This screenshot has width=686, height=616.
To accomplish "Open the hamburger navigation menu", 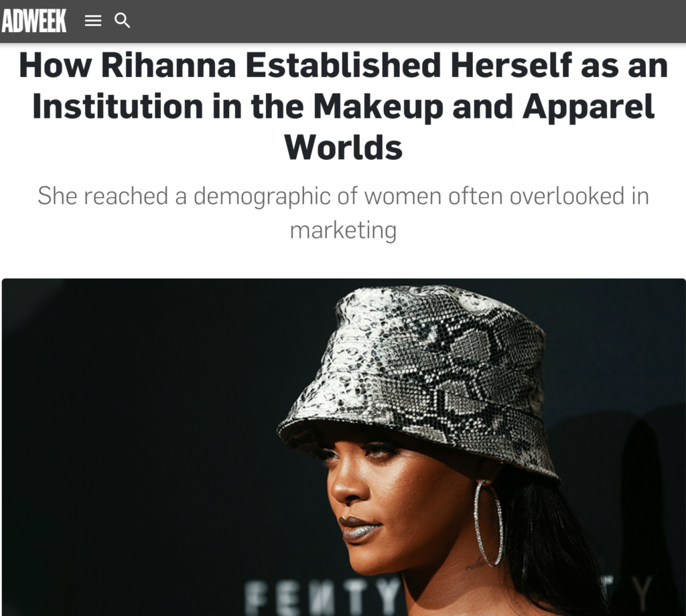I will [x=92, y=21].
